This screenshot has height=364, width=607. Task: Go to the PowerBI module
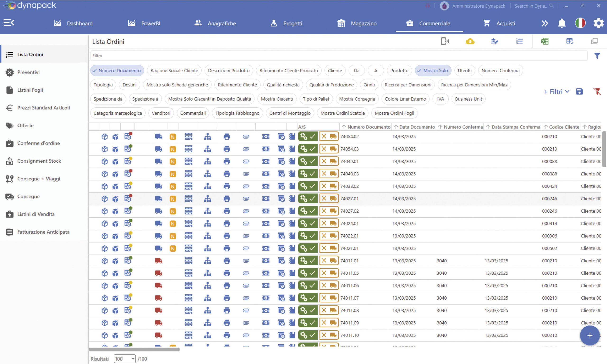[x=144, y=23]
